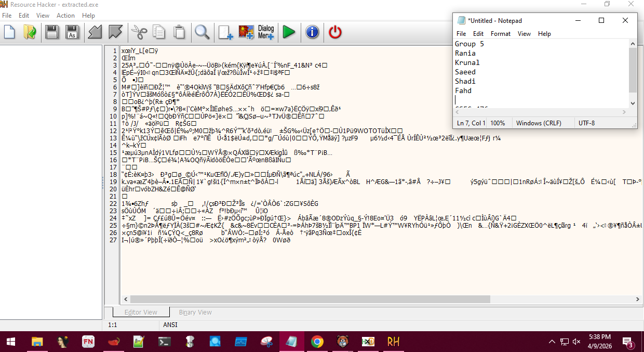Click line number 27 in the editor
The image size is (644, 352).
(114, 240)
